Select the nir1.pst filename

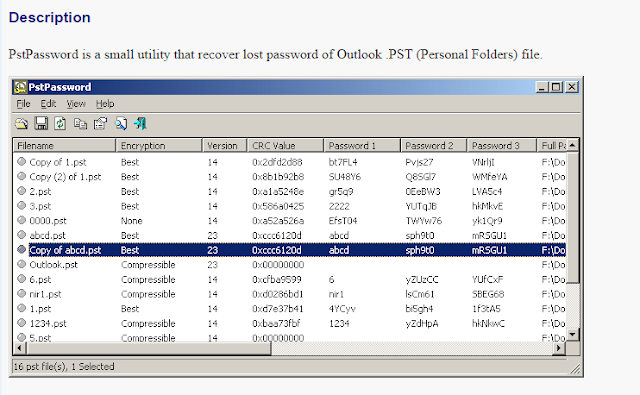[x=45, y=294]
